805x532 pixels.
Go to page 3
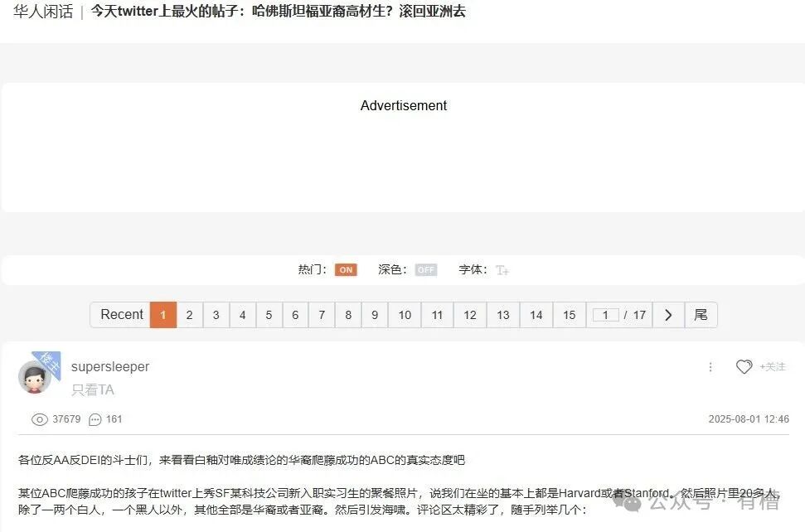[x=216, y=315]
